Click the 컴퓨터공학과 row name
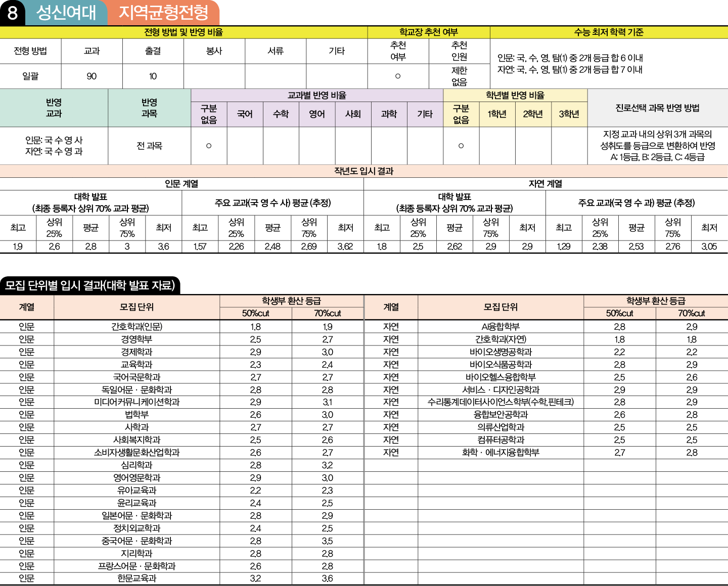 500,440
